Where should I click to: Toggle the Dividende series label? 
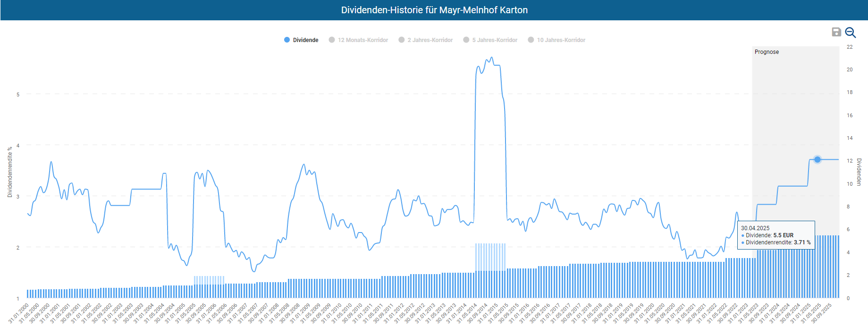[x=305, y=40]
